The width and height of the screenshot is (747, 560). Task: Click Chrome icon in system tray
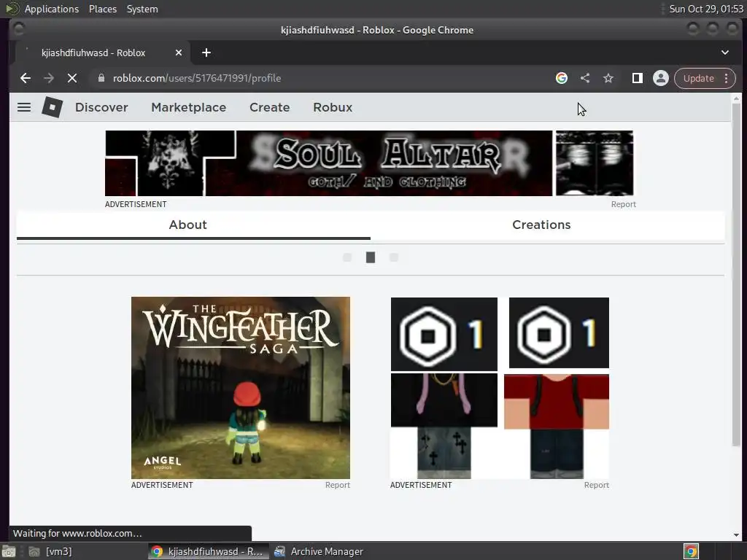(692, 551)
